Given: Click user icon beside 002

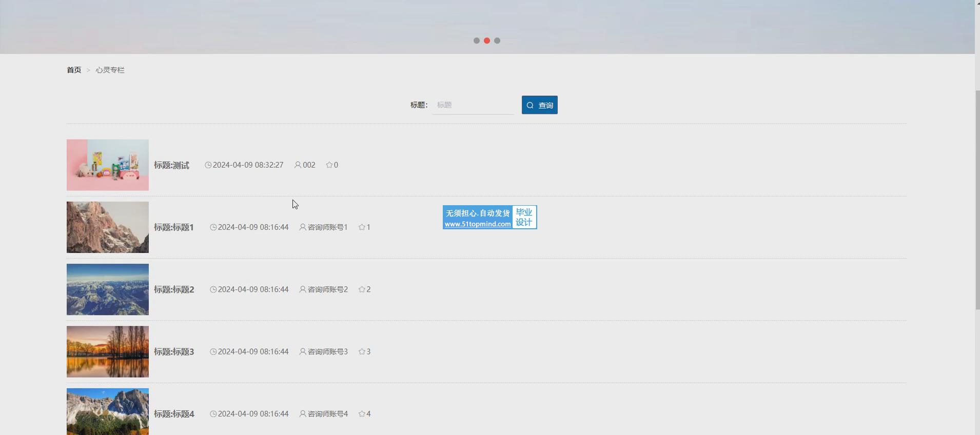Looking at the screenshot, I should click(x=298, y=165).
